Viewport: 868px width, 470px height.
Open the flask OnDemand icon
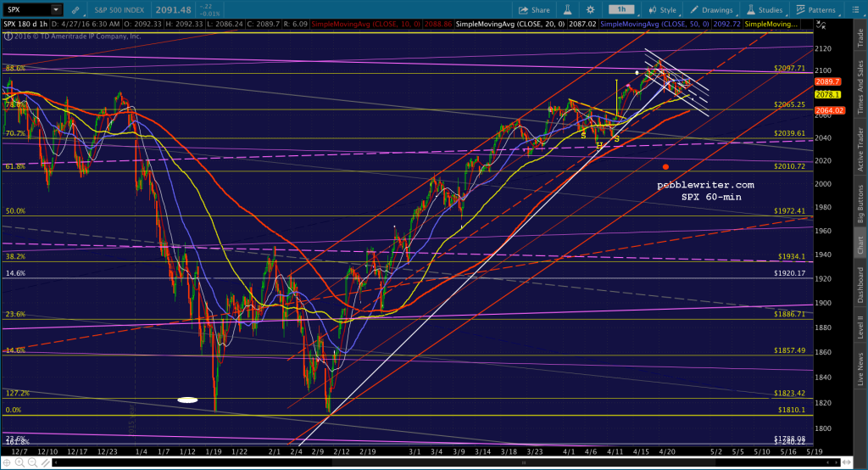(x=567, y=10)
